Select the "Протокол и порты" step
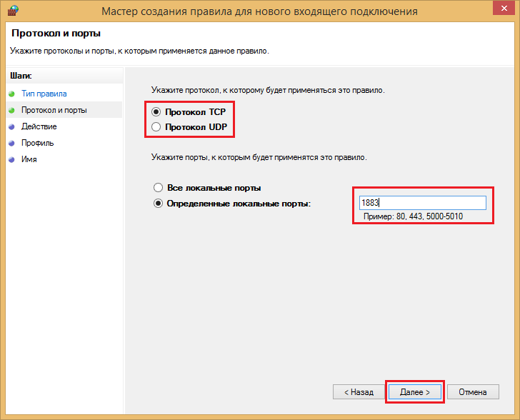The image size is (520, 420). (x=54, y=110)
